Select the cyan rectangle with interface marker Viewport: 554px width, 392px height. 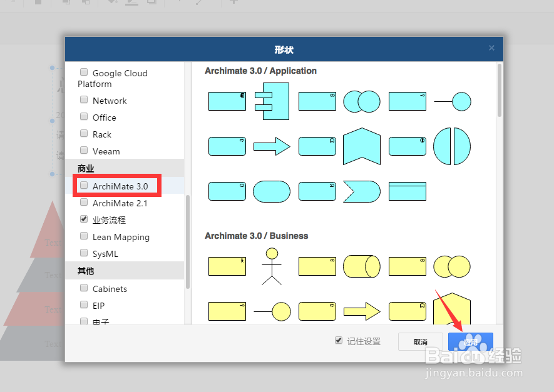point(408,101)
